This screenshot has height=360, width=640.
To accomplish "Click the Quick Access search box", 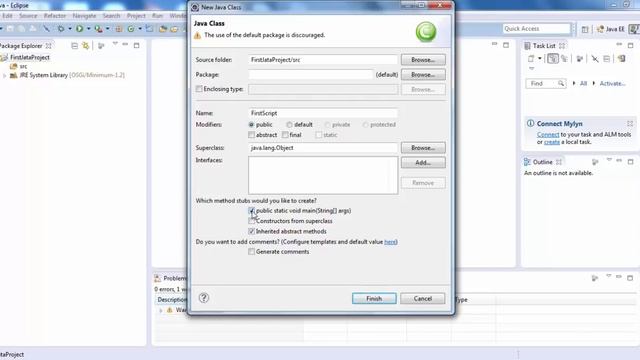I will 536,29.
